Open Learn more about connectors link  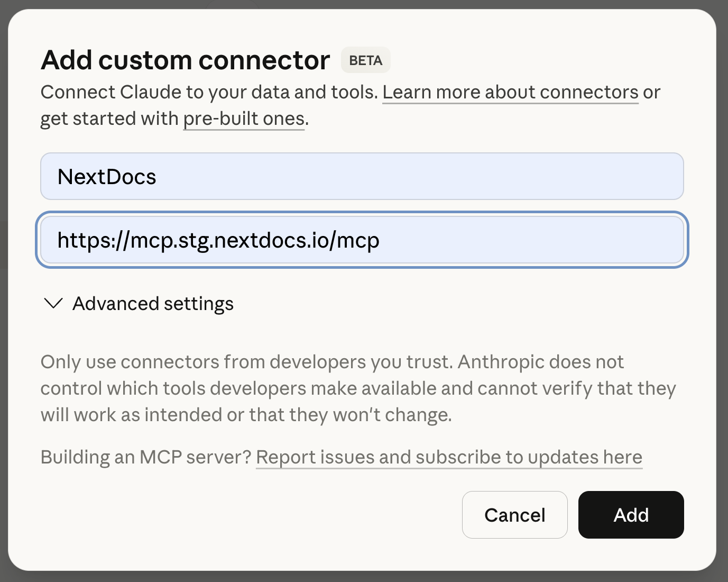coord(510,92)
